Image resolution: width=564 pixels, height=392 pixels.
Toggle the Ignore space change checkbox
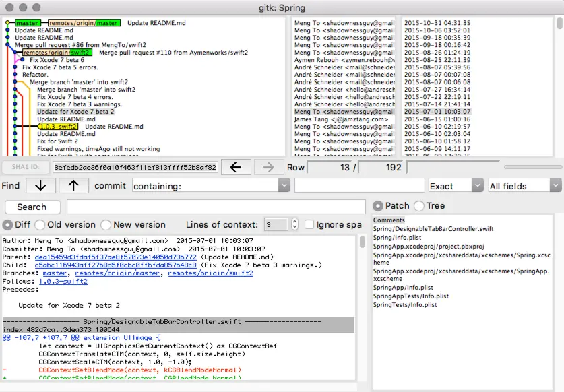309,224
